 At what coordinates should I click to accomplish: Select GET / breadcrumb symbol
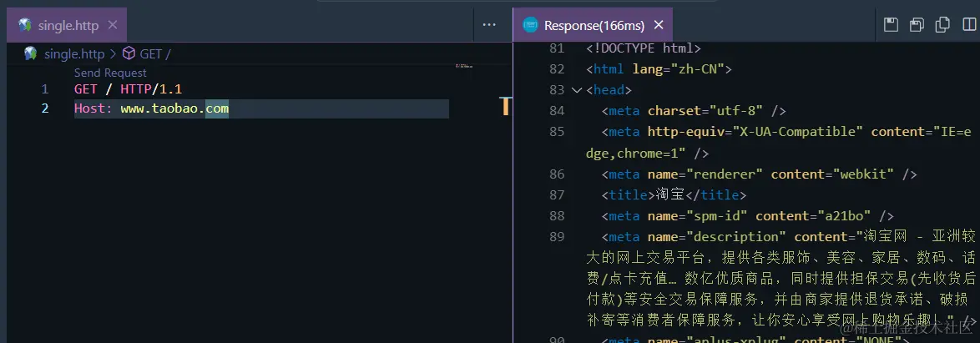point(155,53)
